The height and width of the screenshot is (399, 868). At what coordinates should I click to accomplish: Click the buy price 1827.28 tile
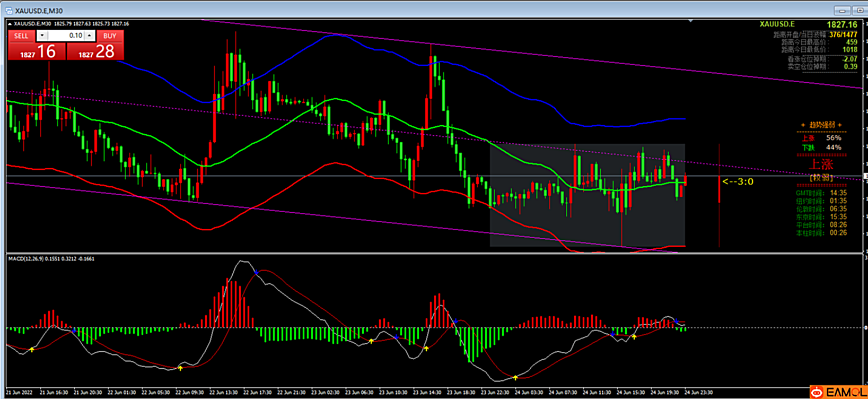[x=95, y=51]
